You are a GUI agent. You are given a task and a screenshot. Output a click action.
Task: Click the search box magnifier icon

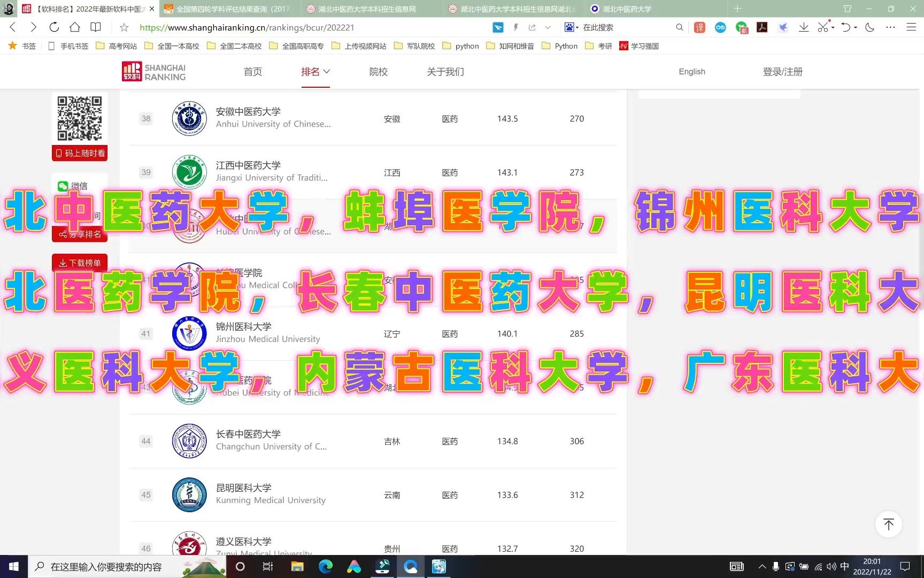point(680,27)
